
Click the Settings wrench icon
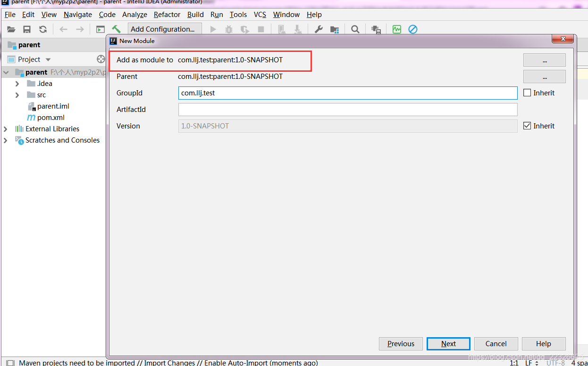(x=319, y=29)
